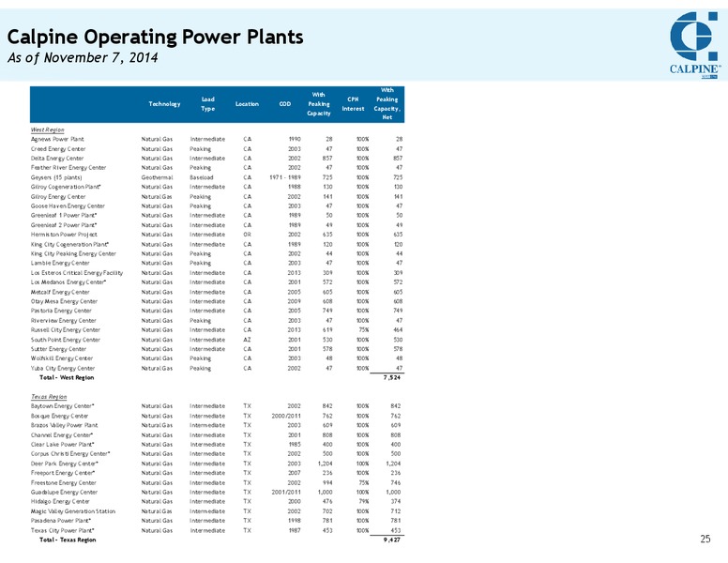Click the 'Sutter Energy Center' name
Viewport: 728px width, 563px height.
pyautogui.click(x=58, y=349)
